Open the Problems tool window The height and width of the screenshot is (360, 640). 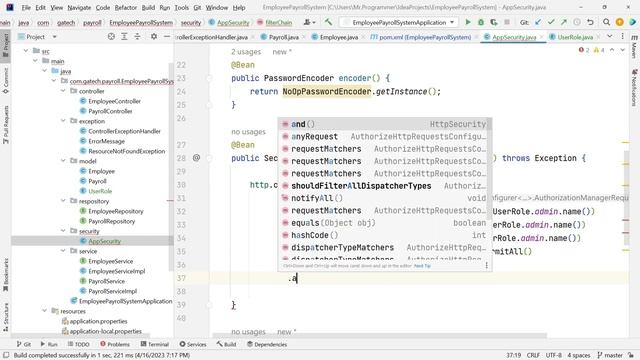pyautogui.click(x=115, y=344)
